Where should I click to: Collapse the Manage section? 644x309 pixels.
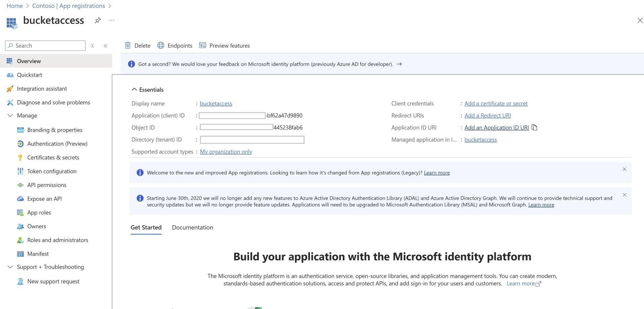(x=10, y=115)
